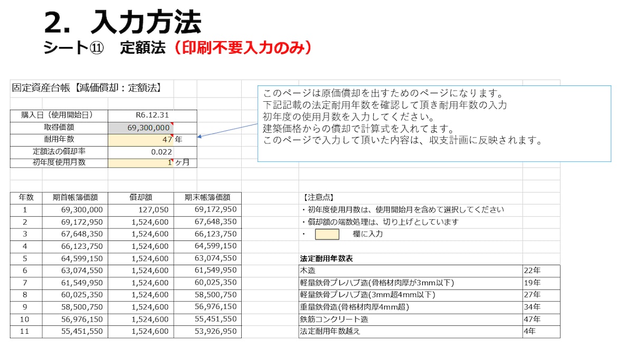Click the depreciation amount in year 11 row
The image size is (644, 358).
141,332
